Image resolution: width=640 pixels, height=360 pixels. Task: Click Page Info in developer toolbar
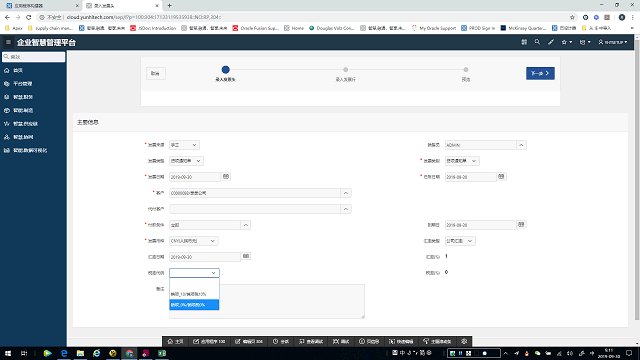tap(369, 341)
